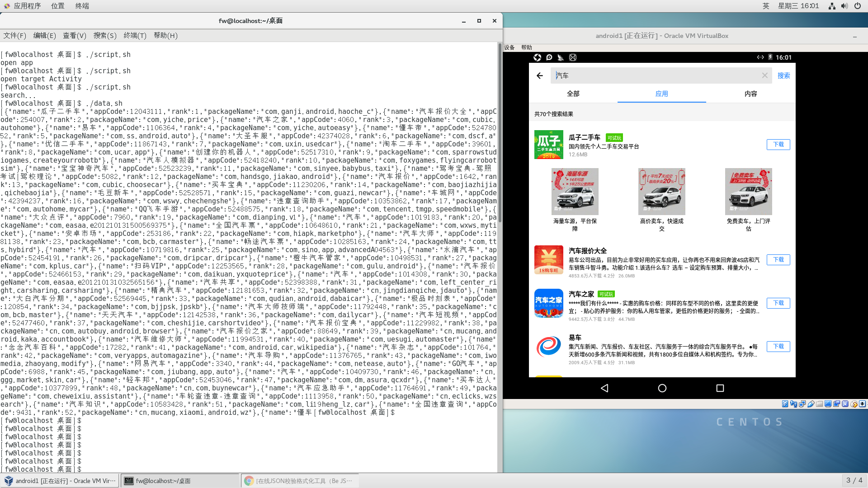Screen dimensions: 868x488
Task: Open the 查看(V) terminal menu
Action: pyautogui.click(x=75, y=35)
